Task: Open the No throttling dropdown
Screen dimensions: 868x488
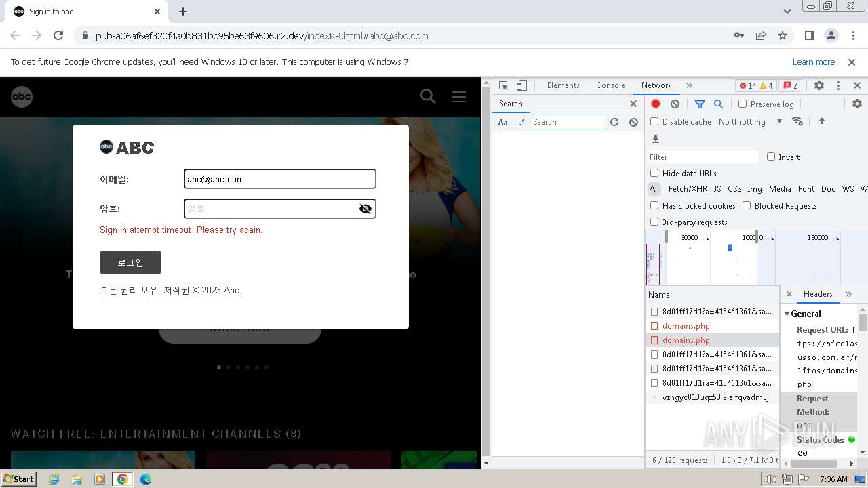Action: (750, 122)
